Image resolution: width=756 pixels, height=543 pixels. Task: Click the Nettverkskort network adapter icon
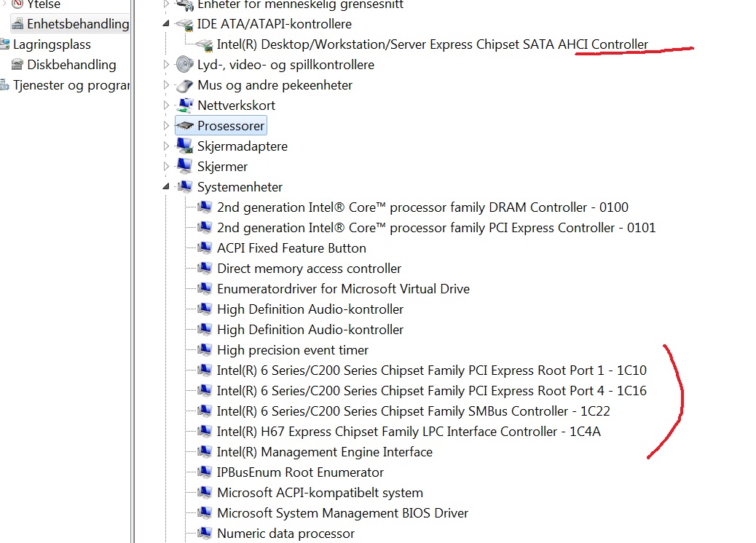pyautogui.click(x=185, y=105)
